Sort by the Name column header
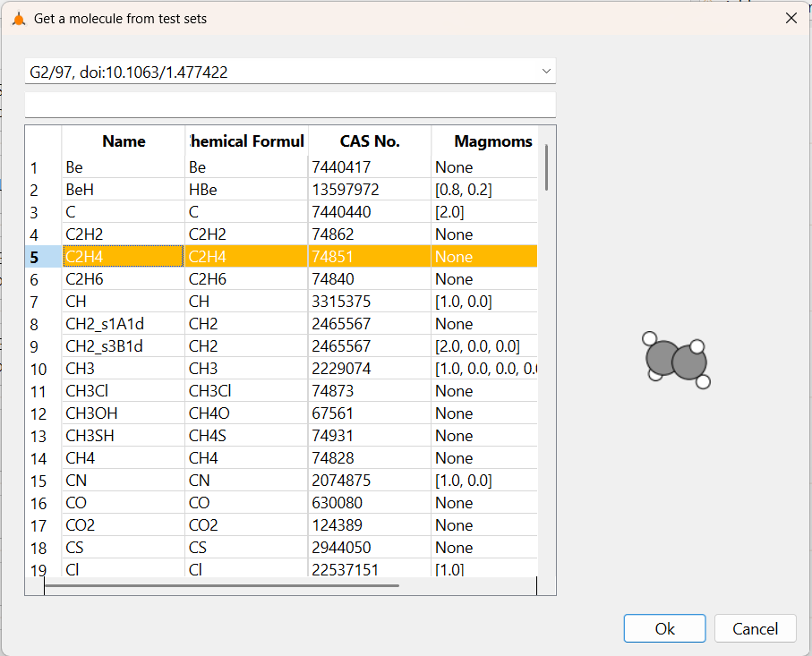 click(x=124, y=141)
